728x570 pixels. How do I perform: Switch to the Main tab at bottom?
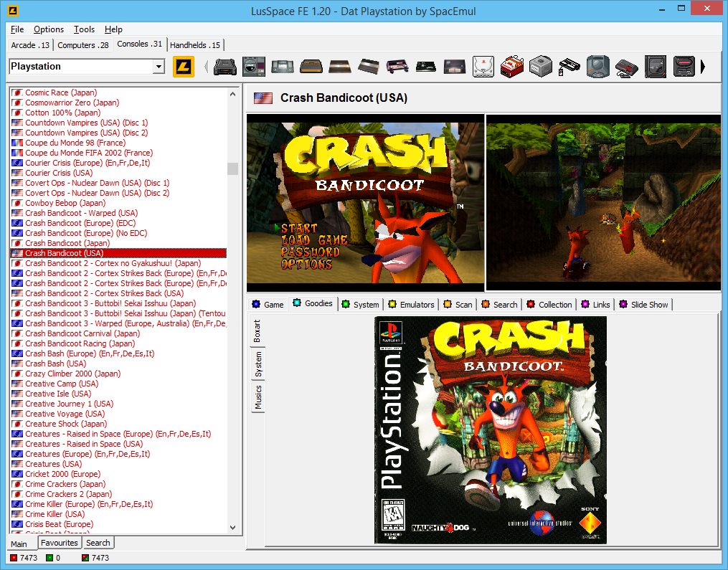(19, 543)
